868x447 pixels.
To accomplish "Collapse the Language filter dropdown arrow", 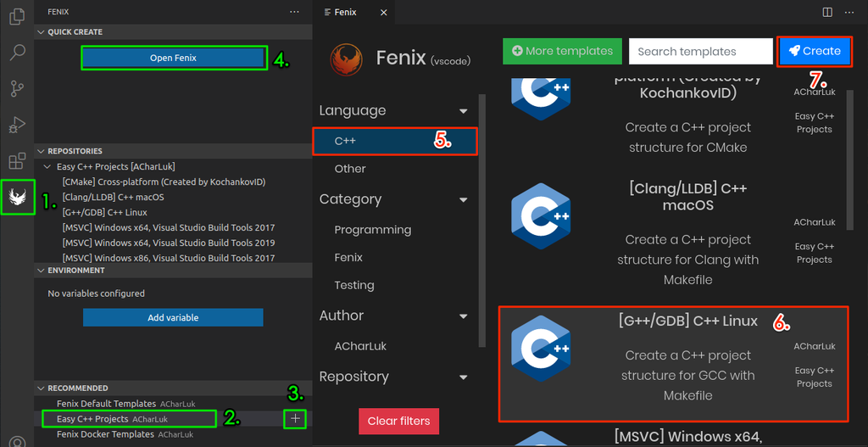I will pos(464,111).
